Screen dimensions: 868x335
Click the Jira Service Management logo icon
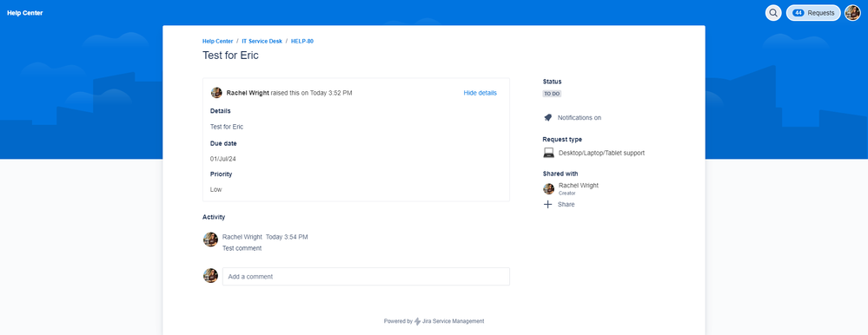(417, 321)
